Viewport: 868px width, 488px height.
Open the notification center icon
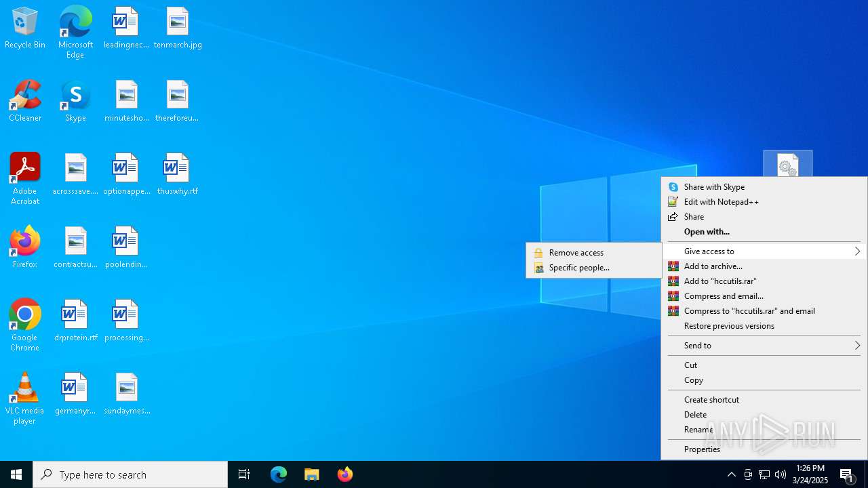[x=847, y=474]
